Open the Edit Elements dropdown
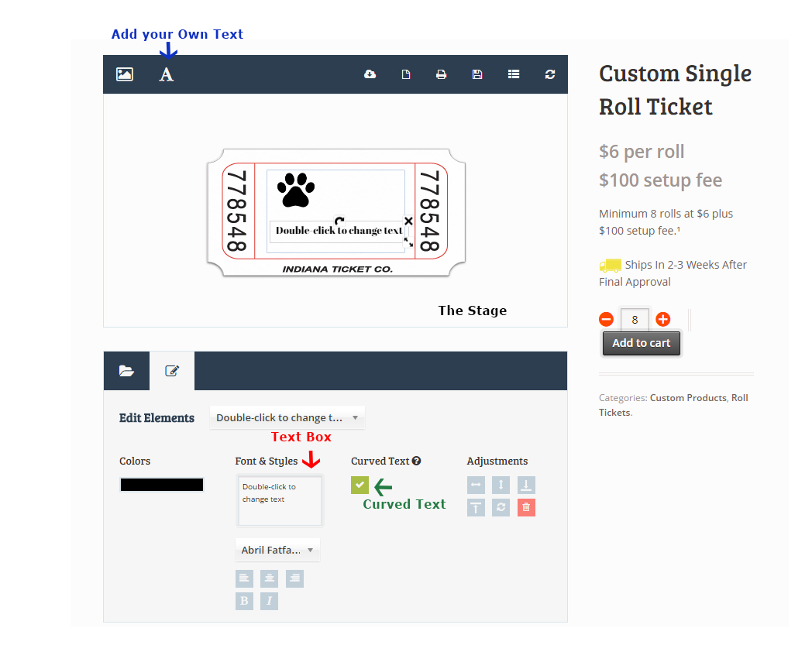Screen dimensions: 812x669 [x=287, y=417]
